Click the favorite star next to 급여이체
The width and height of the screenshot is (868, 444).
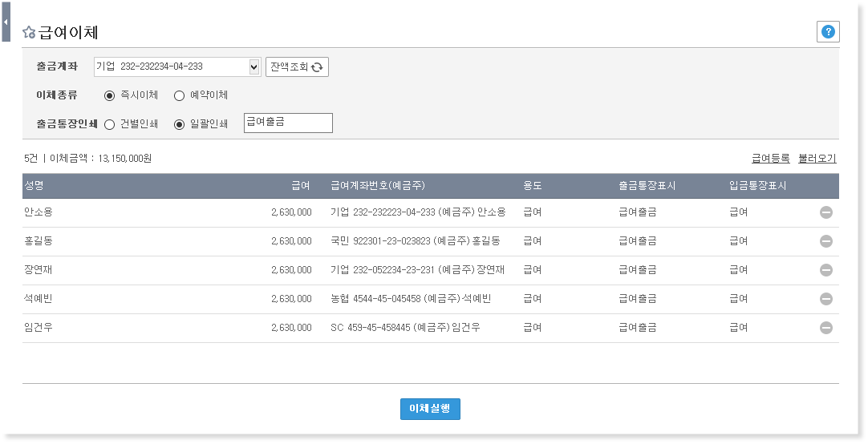pyautogui.click(x=29, y=33)
